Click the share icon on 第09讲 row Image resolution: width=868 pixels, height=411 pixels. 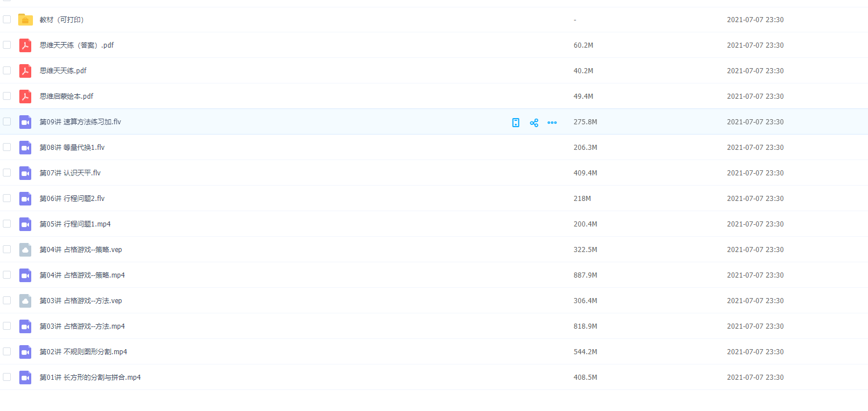pyautogui.click(x=534, y=123)
